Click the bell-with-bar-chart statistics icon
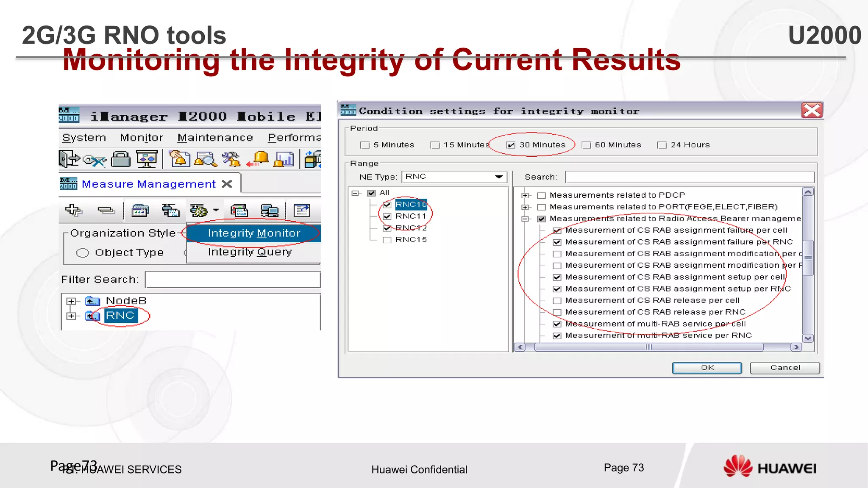Image resolution: width=868 pixels, height=488 pixels. click(x=284, y=159)
